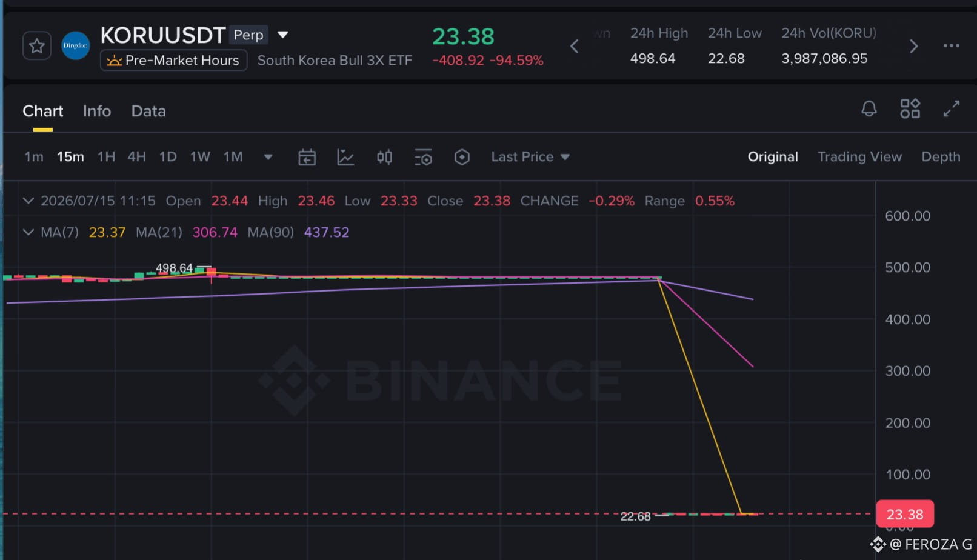
Task: Open the KORUUSDT pair selector dropdown arrow
Action: coord(282,35)
